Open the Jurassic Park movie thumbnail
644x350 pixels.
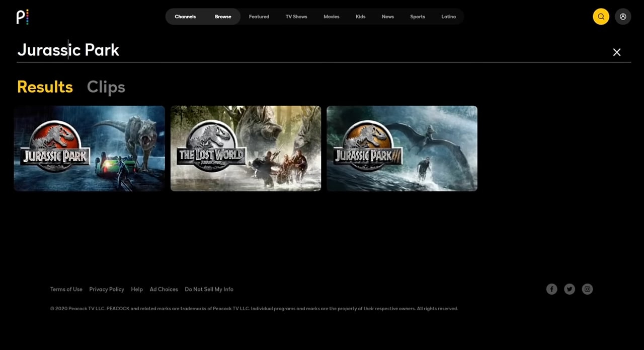coord(90,149)
